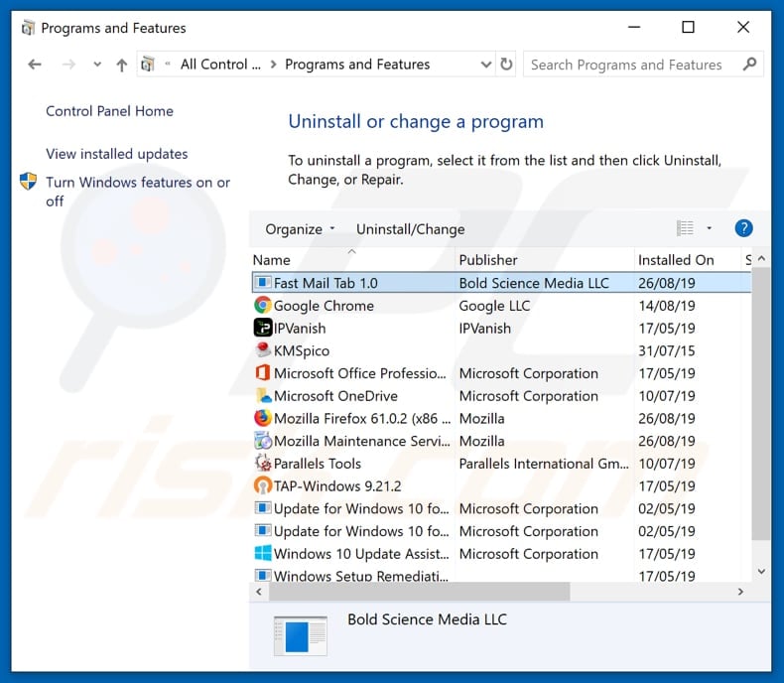784x683 pixels.
Task: Click the search magnifier icon
Action: [x=749, y=64]
